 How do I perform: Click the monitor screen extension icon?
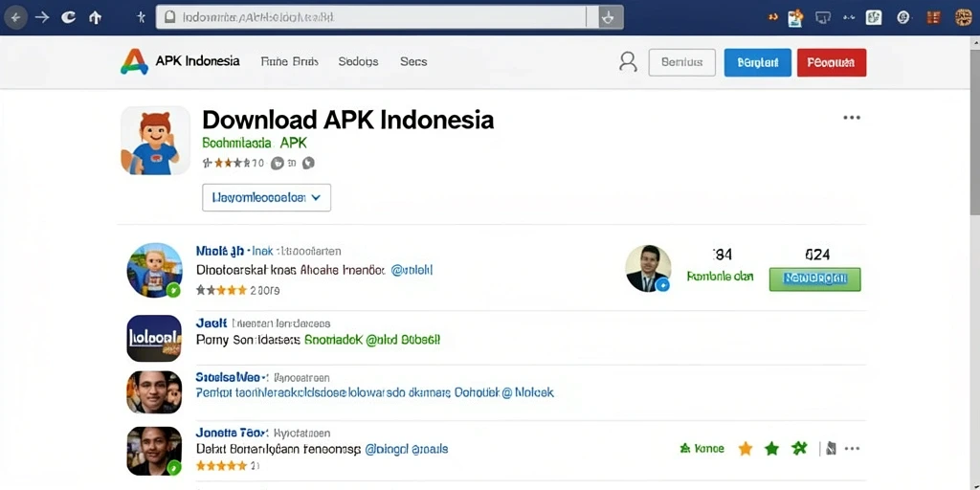(x=823, y=17)
